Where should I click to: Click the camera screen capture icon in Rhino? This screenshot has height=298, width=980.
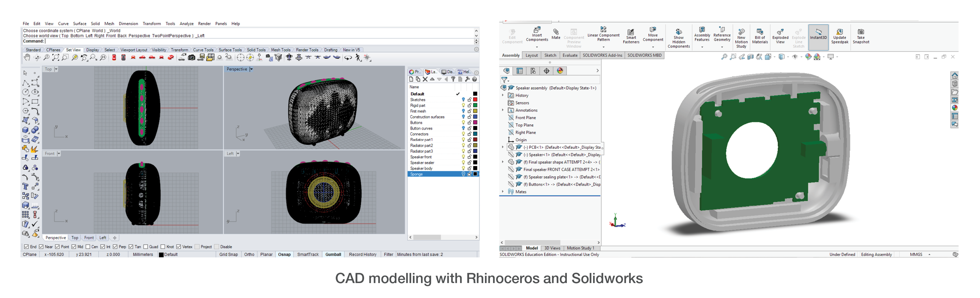pos(191,58)
